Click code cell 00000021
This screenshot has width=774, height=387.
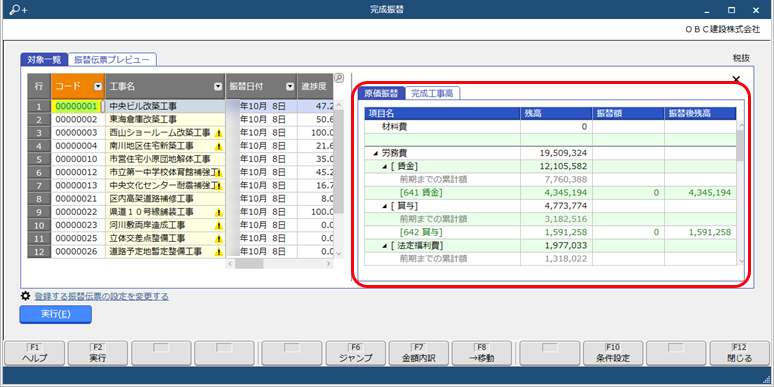click(x=78, y=199)
